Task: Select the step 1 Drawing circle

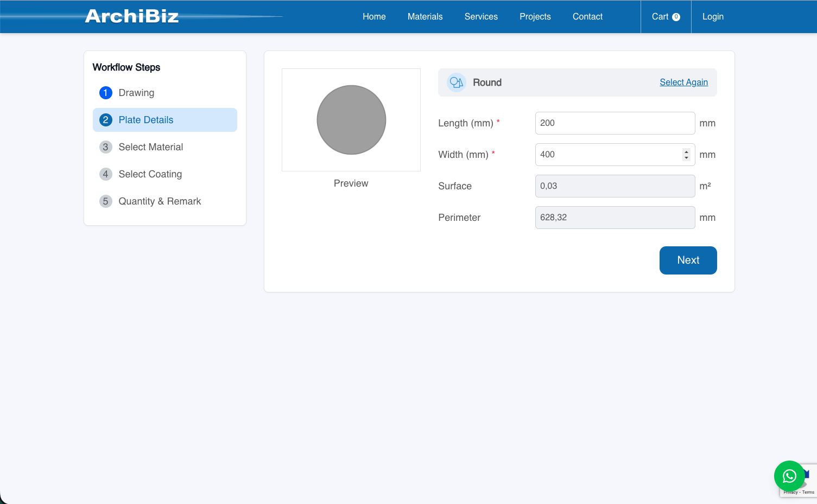Action: (105, 93)
